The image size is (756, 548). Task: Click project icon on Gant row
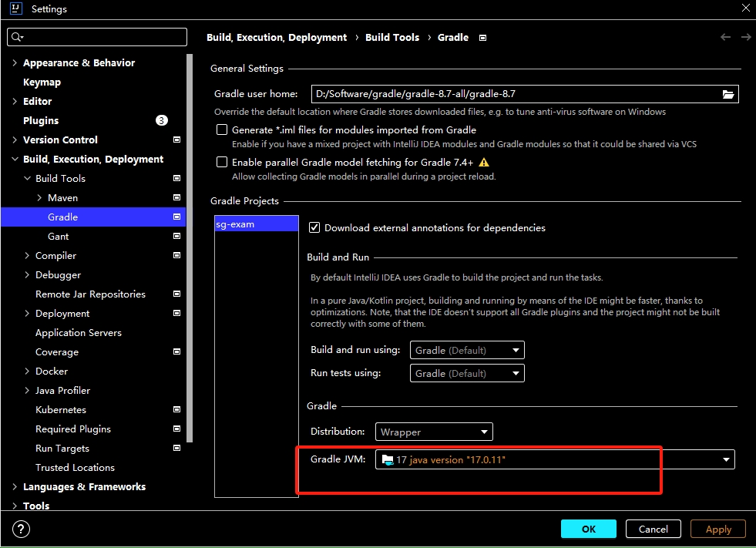pos(177,236)
